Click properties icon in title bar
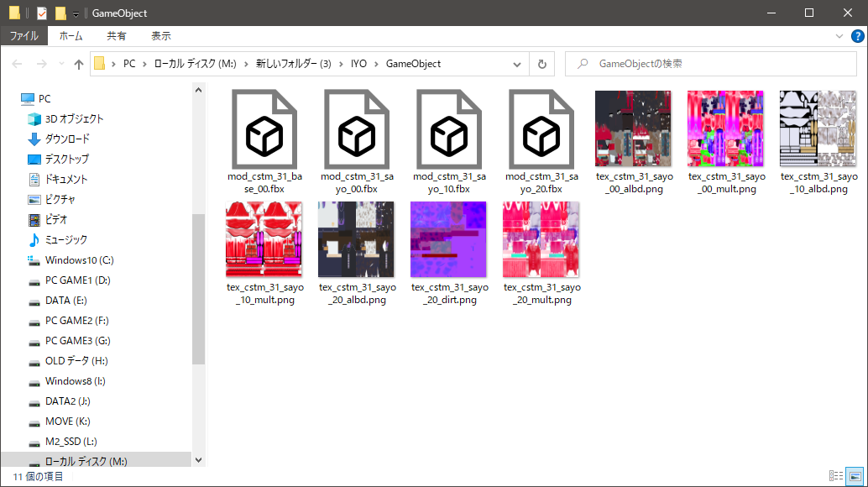868x487 pixels. [42, 13]
